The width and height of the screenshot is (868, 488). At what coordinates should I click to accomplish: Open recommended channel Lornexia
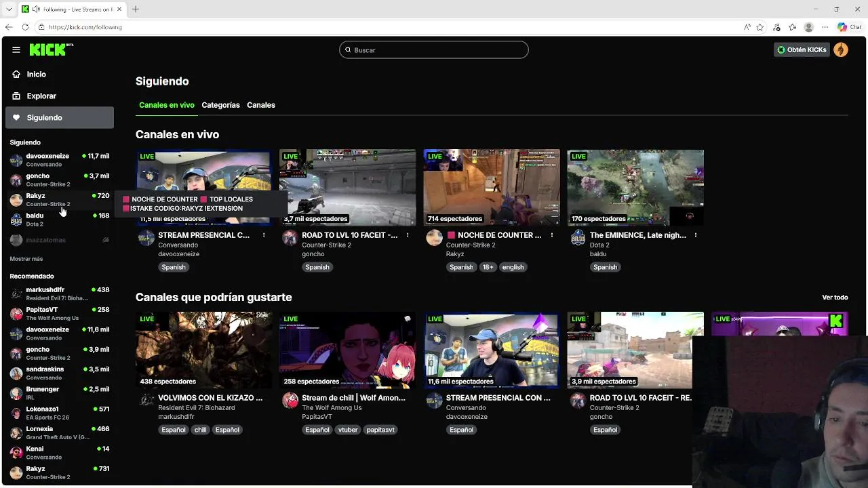pos(60,432)
